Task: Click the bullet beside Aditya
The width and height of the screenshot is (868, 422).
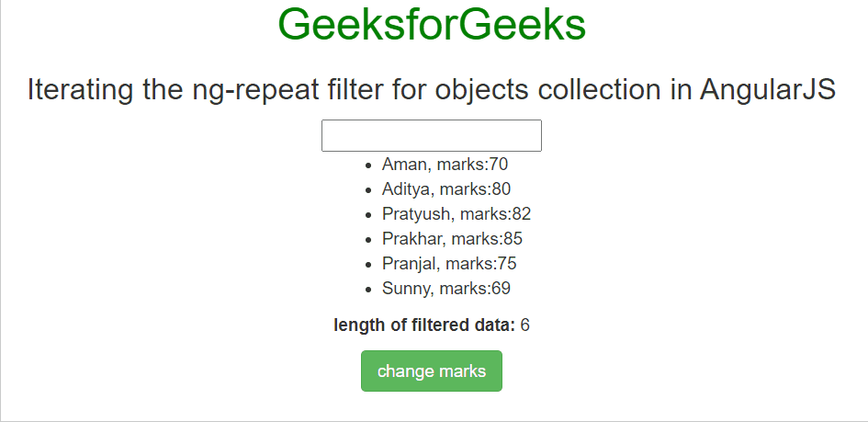Action: tap(369, 190)
